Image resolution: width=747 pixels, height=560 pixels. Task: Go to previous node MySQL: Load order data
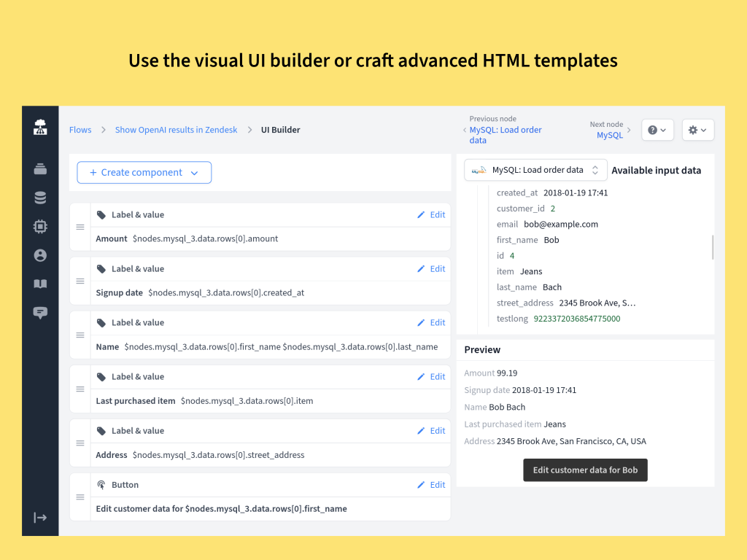pos(505,135)
